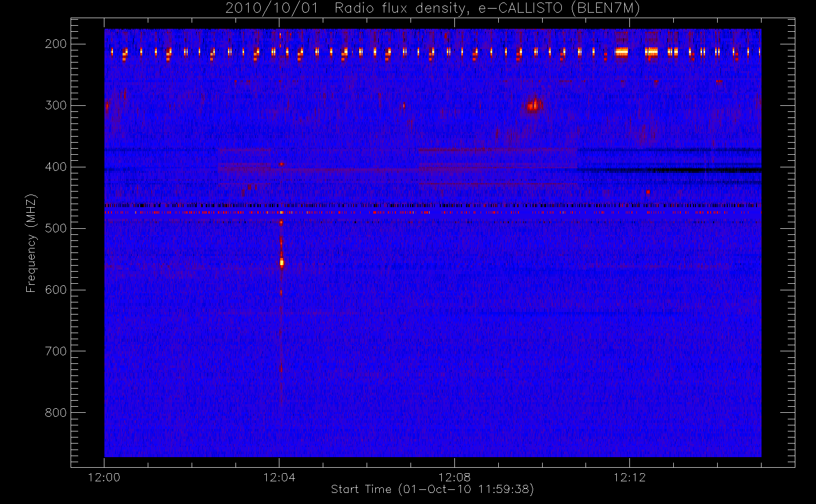Click the 'Start Time (01-Oct-10 11:59:38)' label
The height and width of the screenshot is (504, 816).
point(432,489)
